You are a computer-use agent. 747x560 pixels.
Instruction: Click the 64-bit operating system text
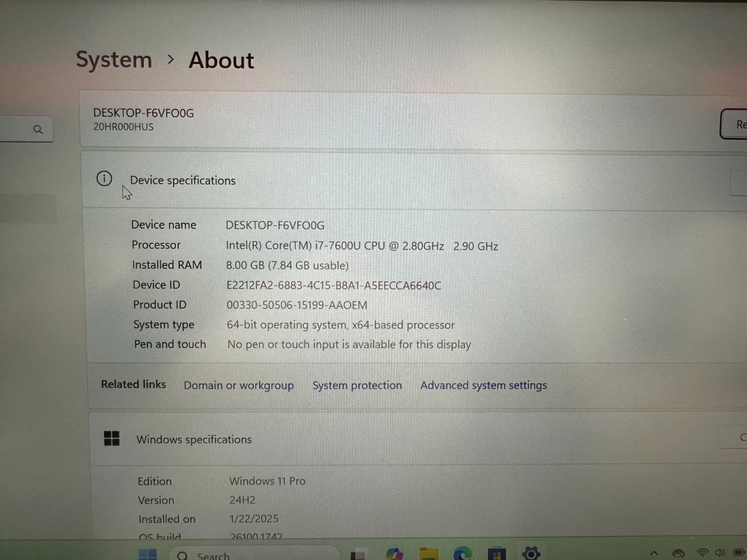point(340,325)
